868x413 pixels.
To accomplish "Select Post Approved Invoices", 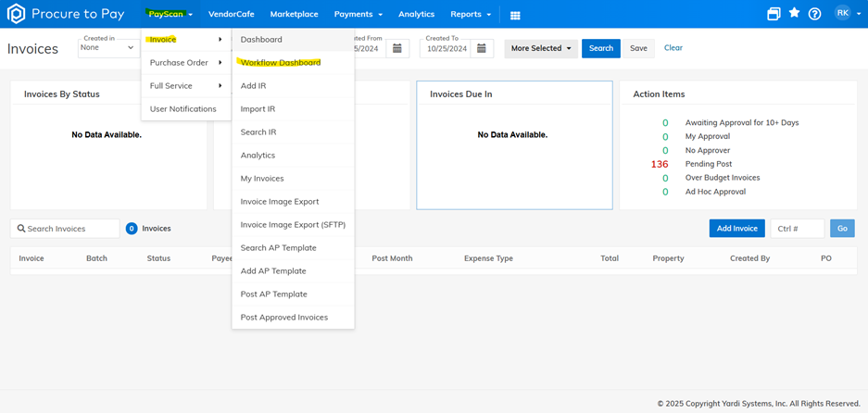I will (x=293, y=318).
